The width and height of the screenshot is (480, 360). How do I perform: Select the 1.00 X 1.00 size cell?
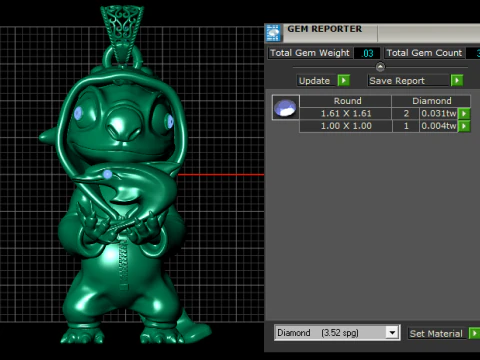(x=346, y=126)
